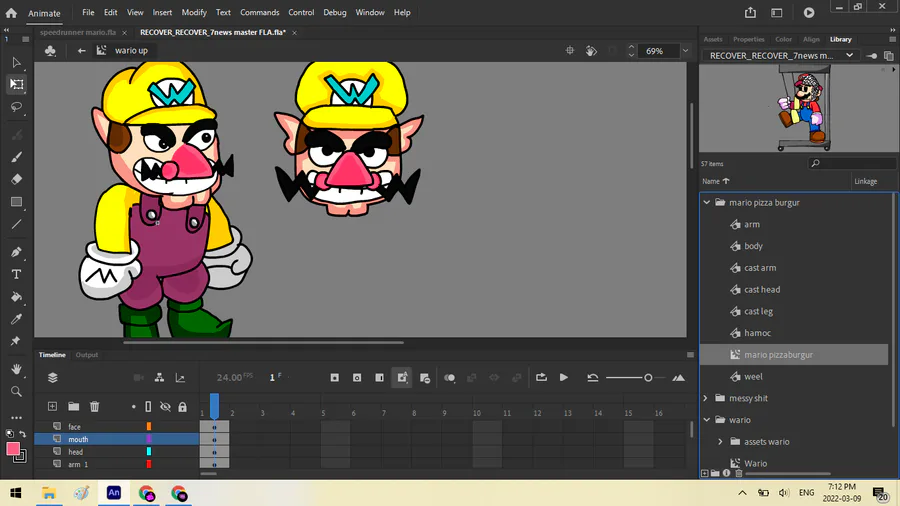
Task: Open the share/publish icon at top
Action: click(x=750, y=13)
